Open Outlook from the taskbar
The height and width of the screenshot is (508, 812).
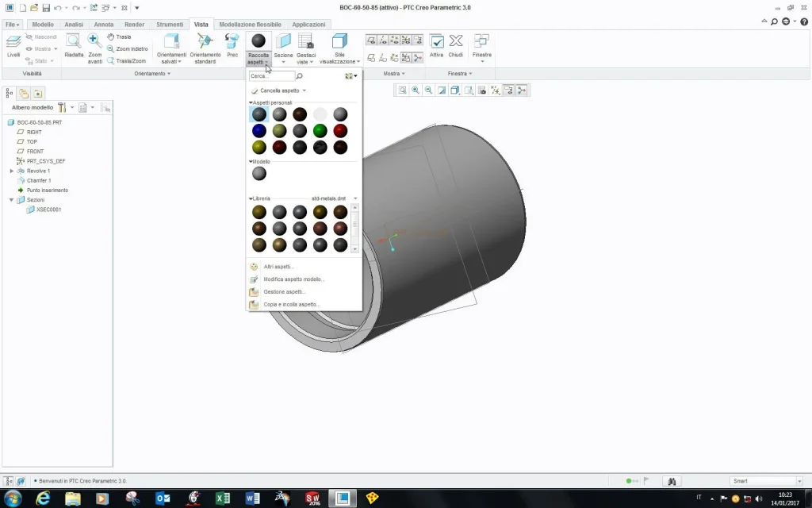point(163,498)
